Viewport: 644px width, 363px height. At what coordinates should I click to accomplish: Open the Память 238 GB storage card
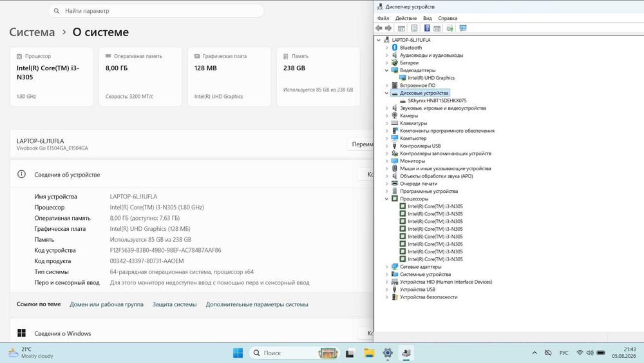coord(318,77)
